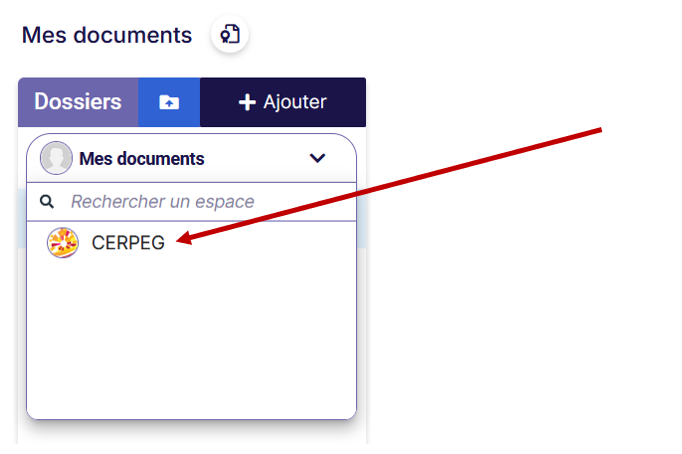Click the empty area below CERPEG
682x454 pixels.
(191, 339)
